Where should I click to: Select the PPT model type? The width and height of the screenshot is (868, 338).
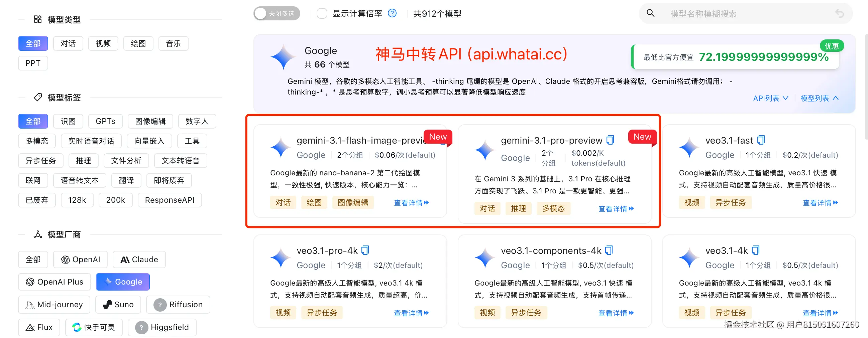[x=33, y=63]
